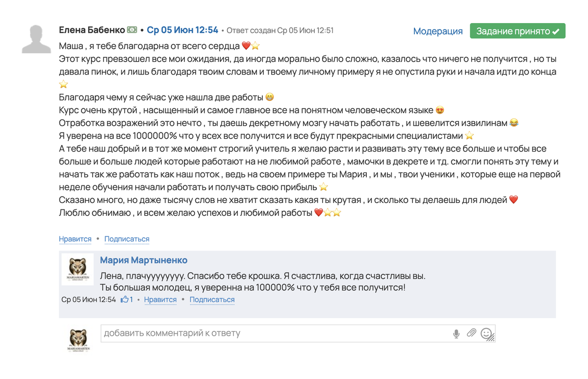Focus the "добавить комментарий к ответу" field
Screen dimensions: 588x379
pos(275,333)
